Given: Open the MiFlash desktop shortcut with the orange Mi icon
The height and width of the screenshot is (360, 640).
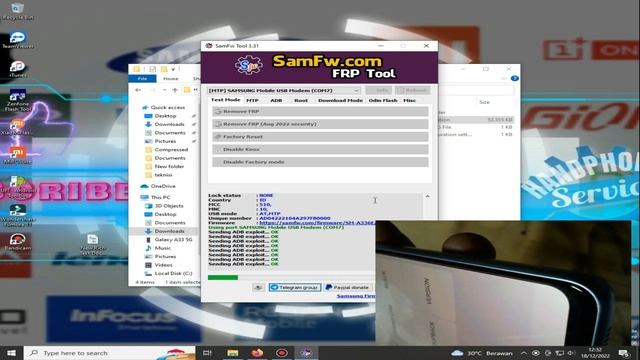Looking at the screenshot, I should [17, 156].
